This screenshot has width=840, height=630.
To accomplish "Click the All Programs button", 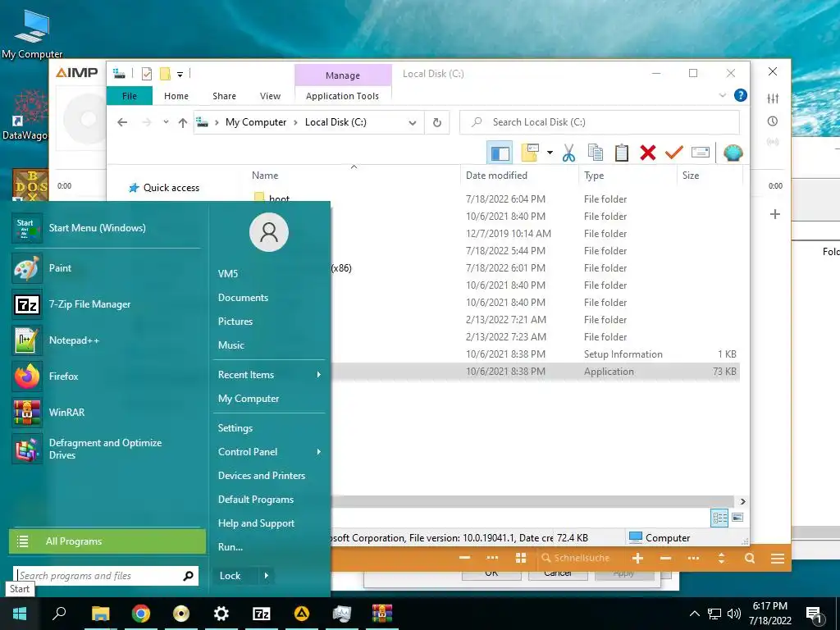I will point(107,541).
